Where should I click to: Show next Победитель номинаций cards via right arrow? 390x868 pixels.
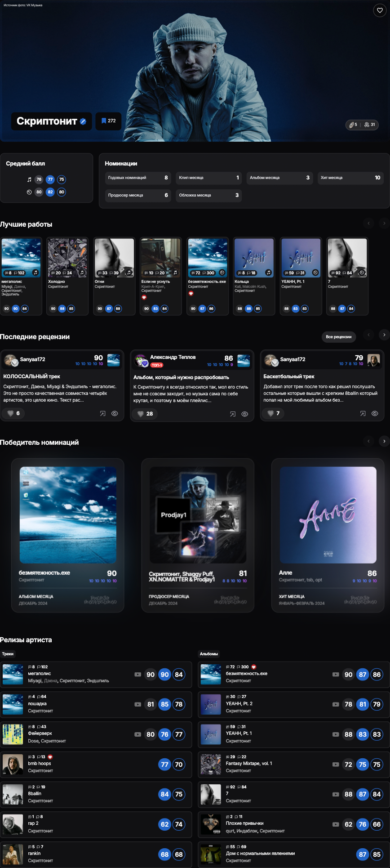(384, 441)
